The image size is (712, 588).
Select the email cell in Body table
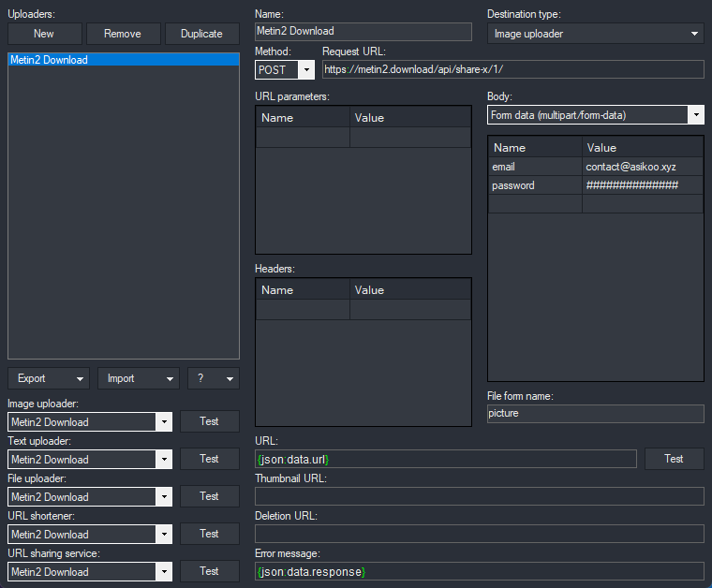click(x=535, y=167)
